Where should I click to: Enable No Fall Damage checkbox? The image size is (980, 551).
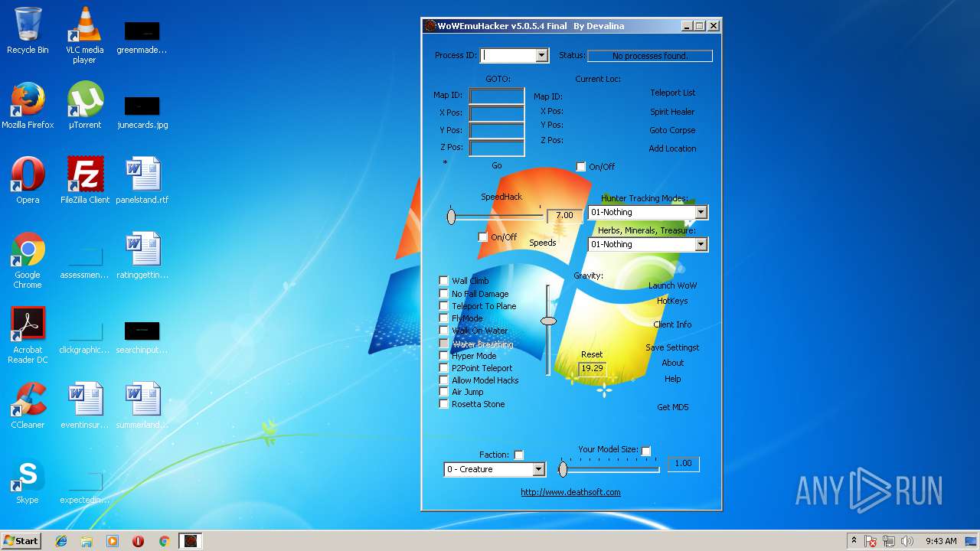pos(443,293)
